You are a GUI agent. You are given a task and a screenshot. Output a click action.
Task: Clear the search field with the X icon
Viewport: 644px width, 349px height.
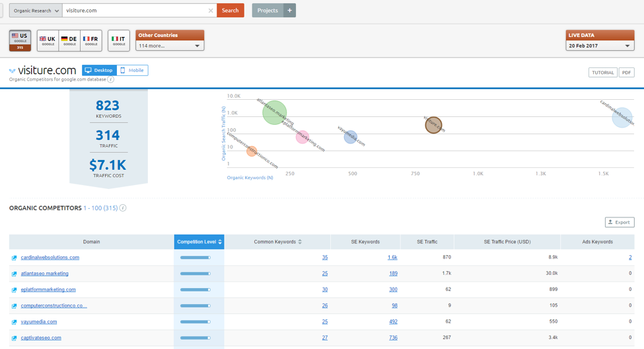click(211, 11)
